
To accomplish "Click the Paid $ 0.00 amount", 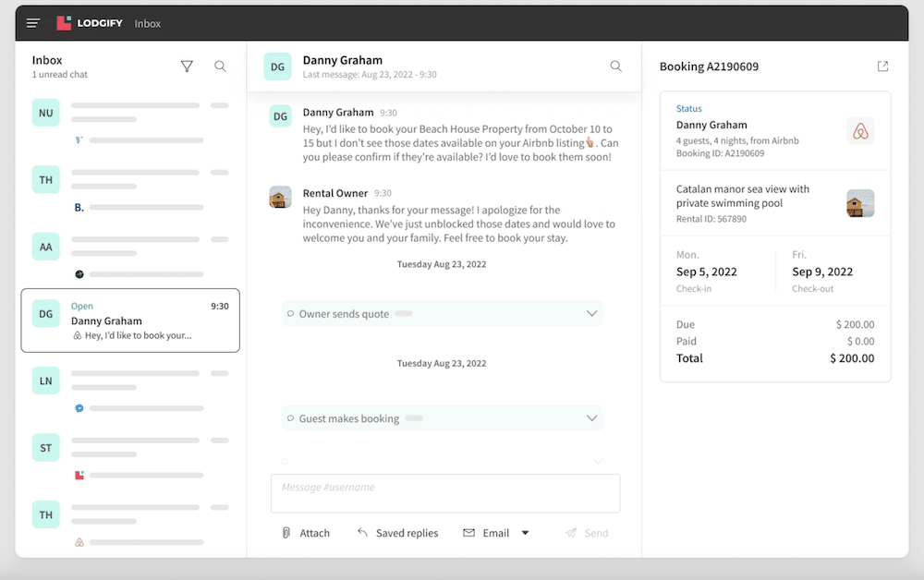I will 861,341.
